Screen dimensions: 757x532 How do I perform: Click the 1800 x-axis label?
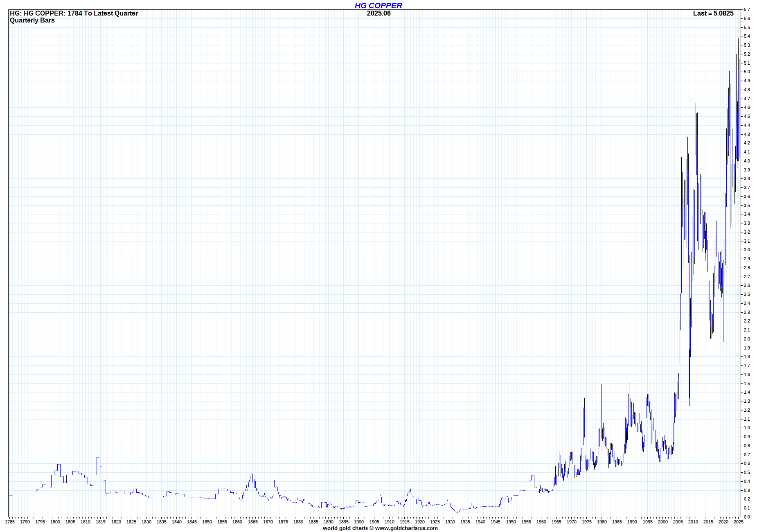(55, 522)
